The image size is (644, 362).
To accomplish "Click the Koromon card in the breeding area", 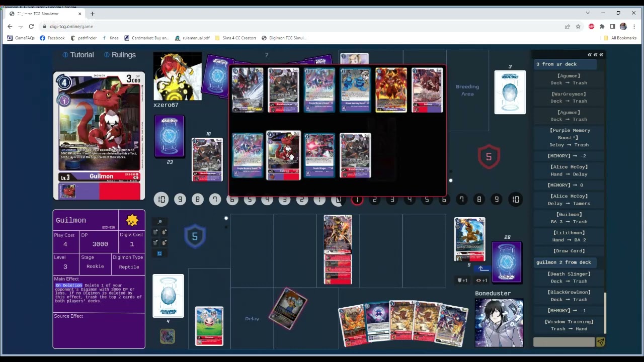I will [209, 326].
